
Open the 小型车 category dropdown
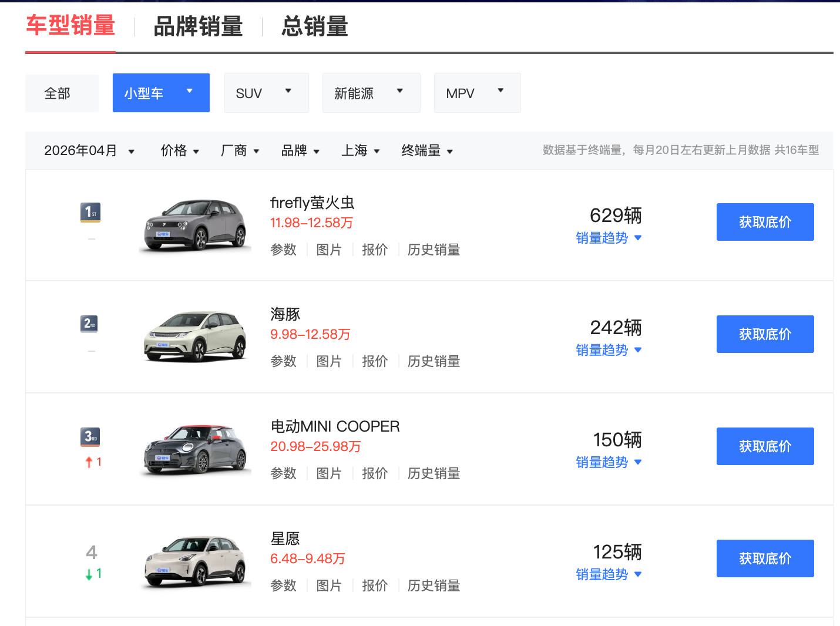tap(161, 93)
